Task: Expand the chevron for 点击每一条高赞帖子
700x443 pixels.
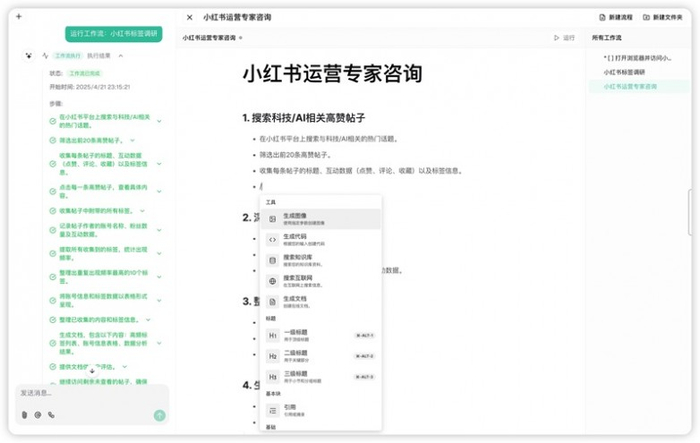Action: click(159, 192)
